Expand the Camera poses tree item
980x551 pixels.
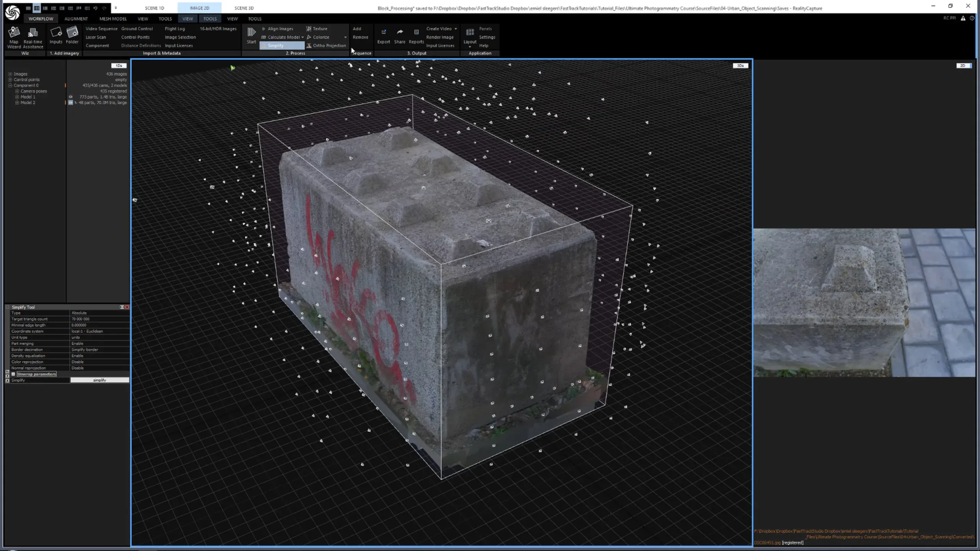pyautogui.click(x=17, y=91)
